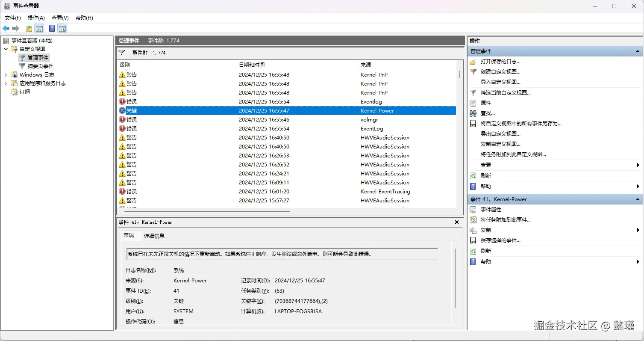This screenshot has height=341, width=644.
Task: Select the EventLog error row below volmgr
Action: click(x=287, y=129)
